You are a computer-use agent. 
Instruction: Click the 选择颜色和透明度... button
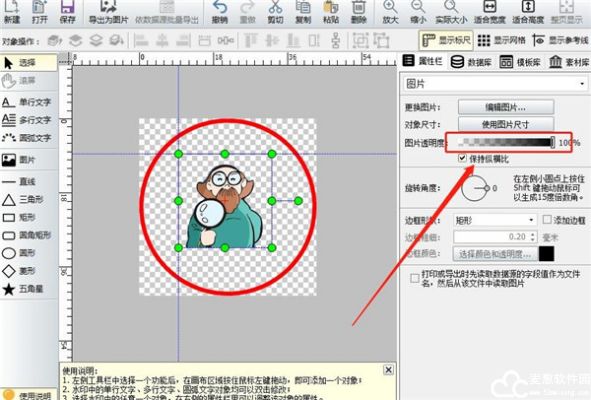pyautogui.click(x=495, y=254)
